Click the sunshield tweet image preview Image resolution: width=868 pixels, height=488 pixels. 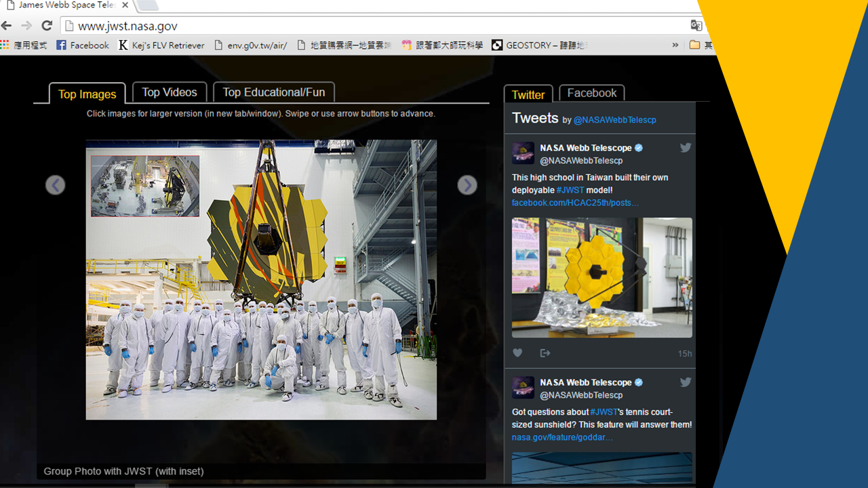click(x=602, y=468)
